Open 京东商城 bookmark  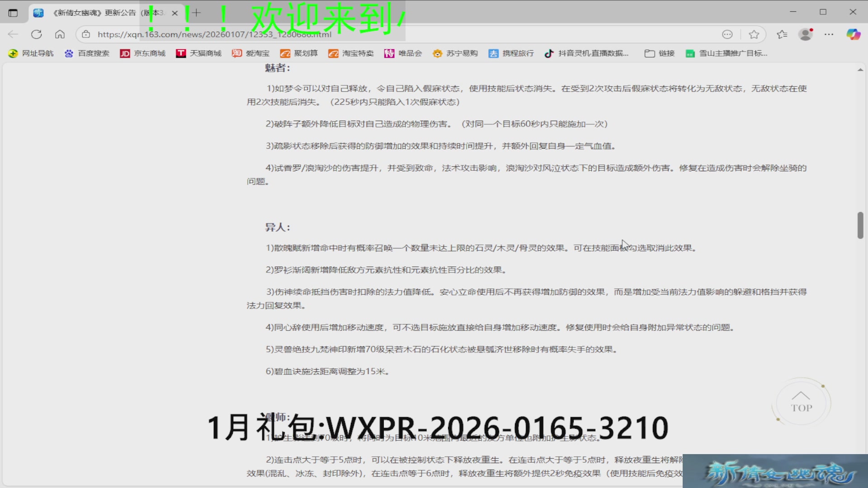143,53
